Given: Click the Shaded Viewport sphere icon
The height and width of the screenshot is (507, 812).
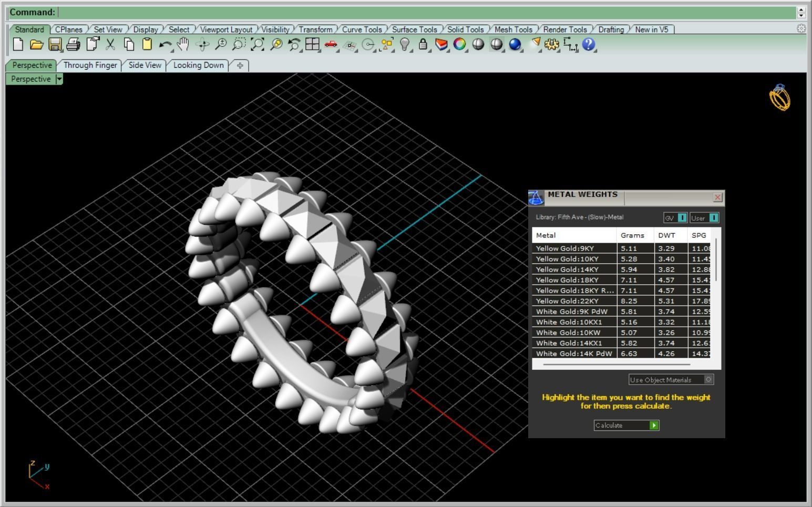Looking at the screenshot, I should 478,45.
